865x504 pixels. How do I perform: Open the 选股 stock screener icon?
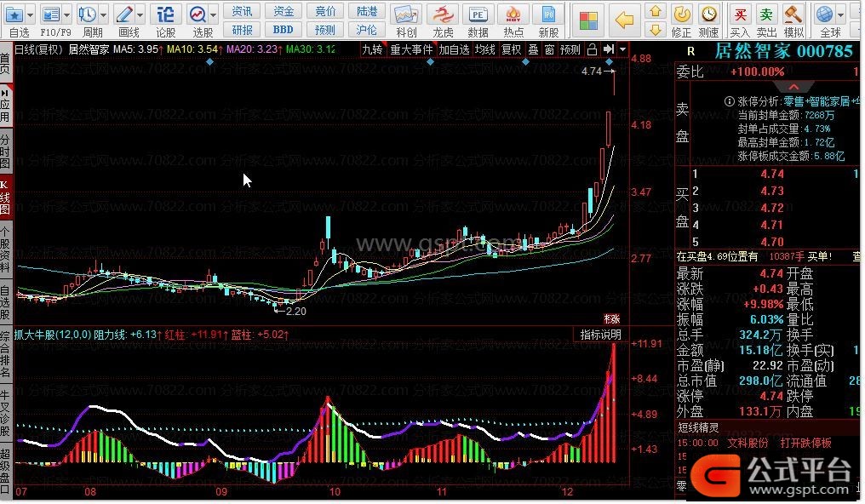pyautogui.click(x=198, y=14)
